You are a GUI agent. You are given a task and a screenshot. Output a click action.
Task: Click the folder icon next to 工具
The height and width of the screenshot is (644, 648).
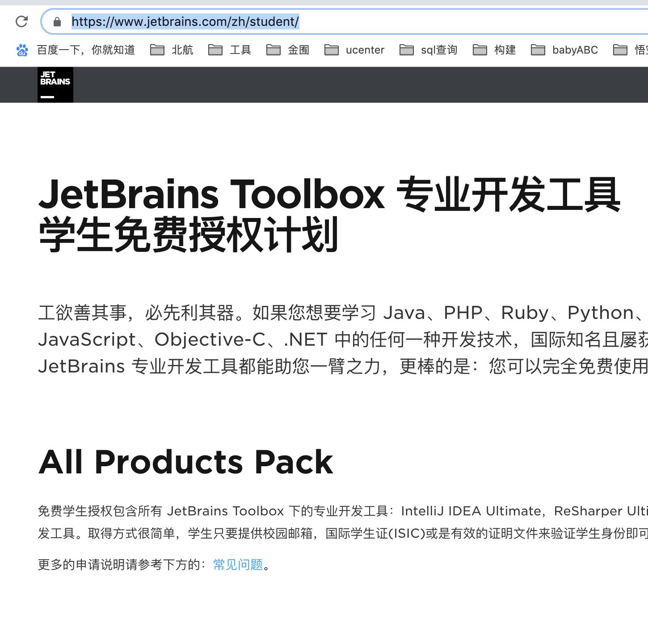(215, 50)
